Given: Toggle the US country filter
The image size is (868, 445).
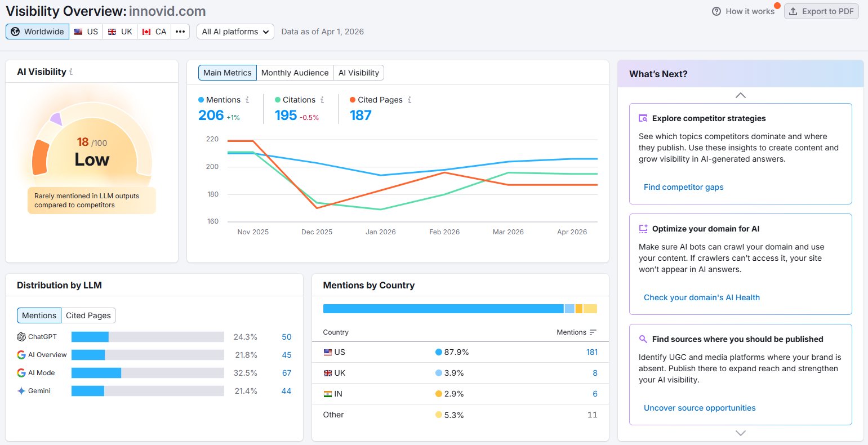Looking at the screenshot, I should tap(86, 32).
